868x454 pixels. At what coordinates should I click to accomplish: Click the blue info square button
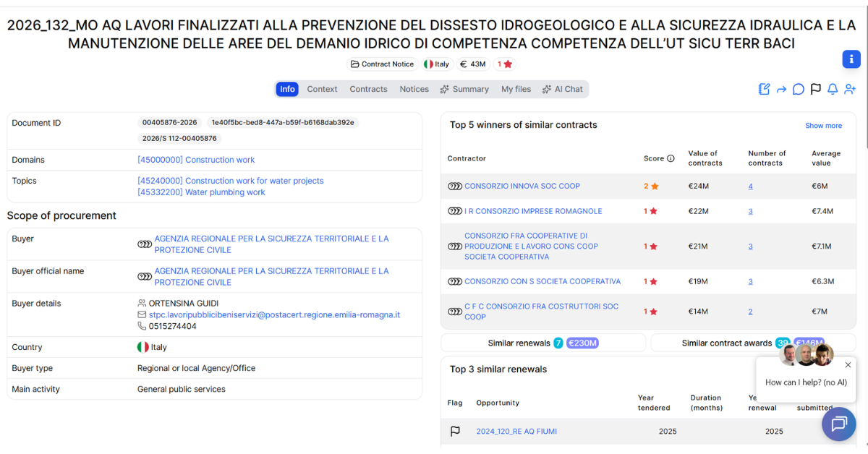[x=851, y=59]
